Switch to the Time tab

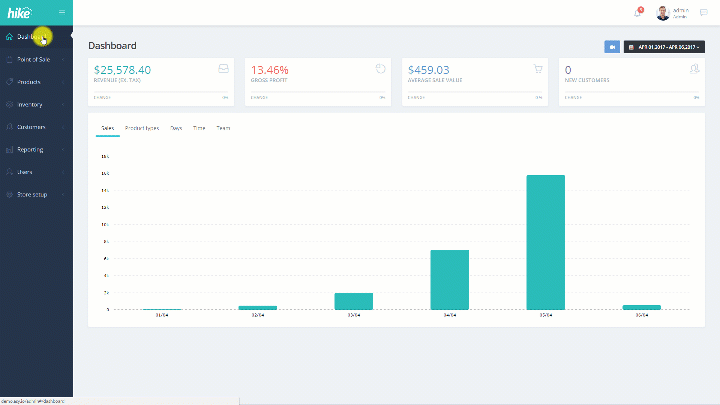point(199,128)
